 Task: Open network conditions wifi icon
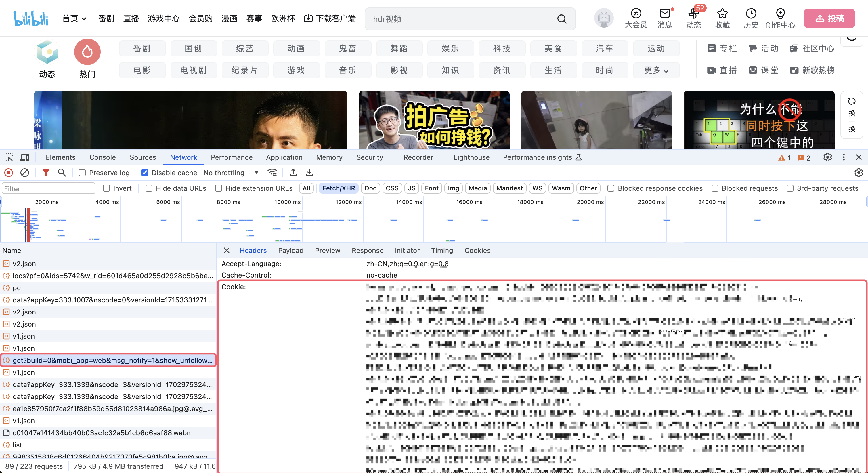click(272, 173)
